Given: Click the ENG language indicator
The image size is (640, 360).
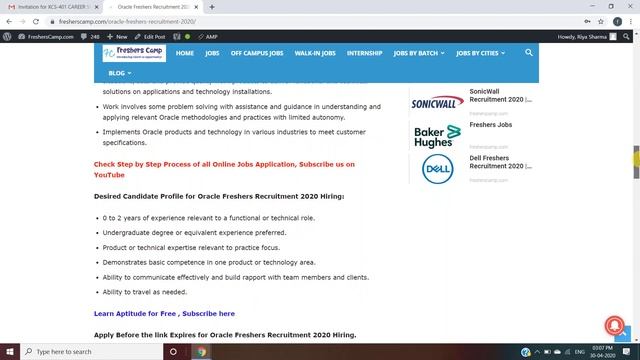Looking at the screenshot, I should coord(580,351).
